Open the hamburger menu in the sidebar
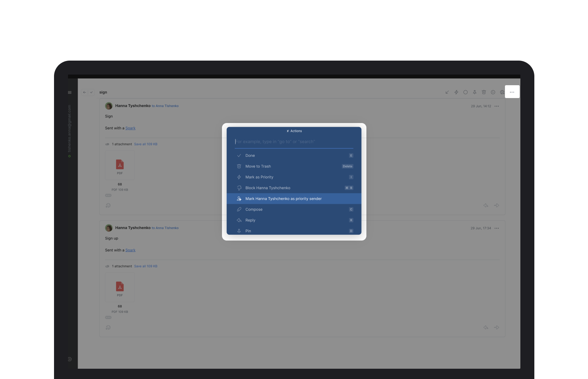The image size is (588, 379). tap(69, 93)
